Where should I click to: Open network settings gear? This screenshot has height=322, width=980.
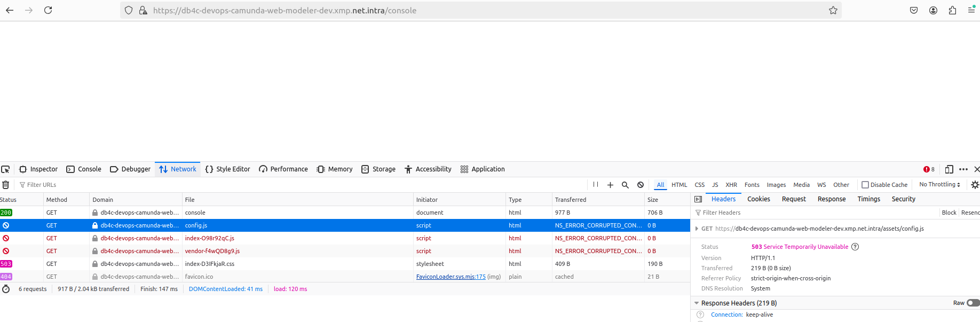[x=975, y=185]
